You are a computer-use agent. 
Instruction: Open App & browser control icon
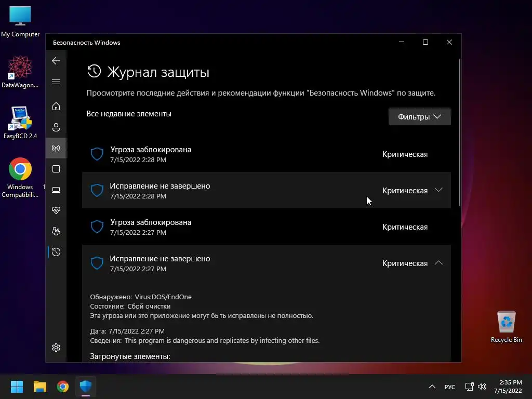pyautogui.click(x=56, y=169)
